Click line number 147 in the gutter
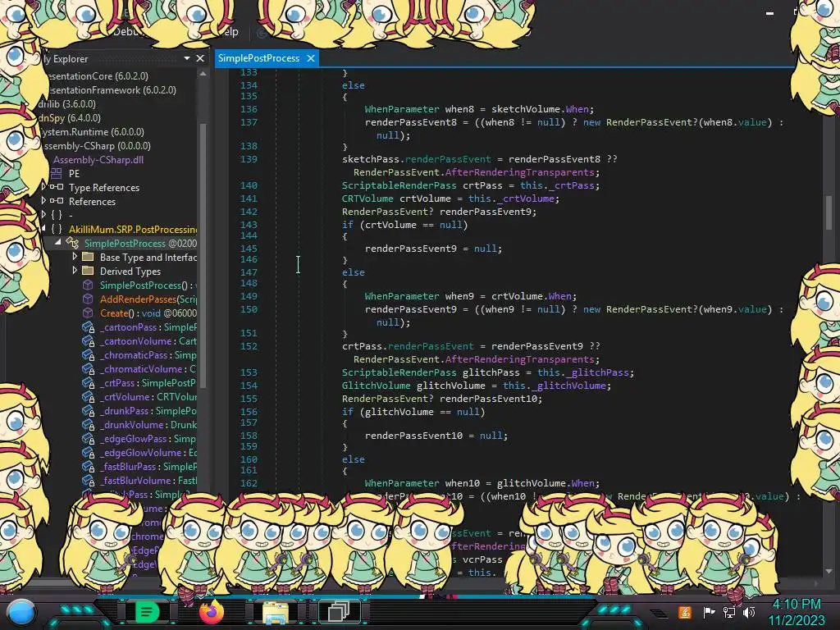Viewport: 840px width, 630px height. pos(249,272)
